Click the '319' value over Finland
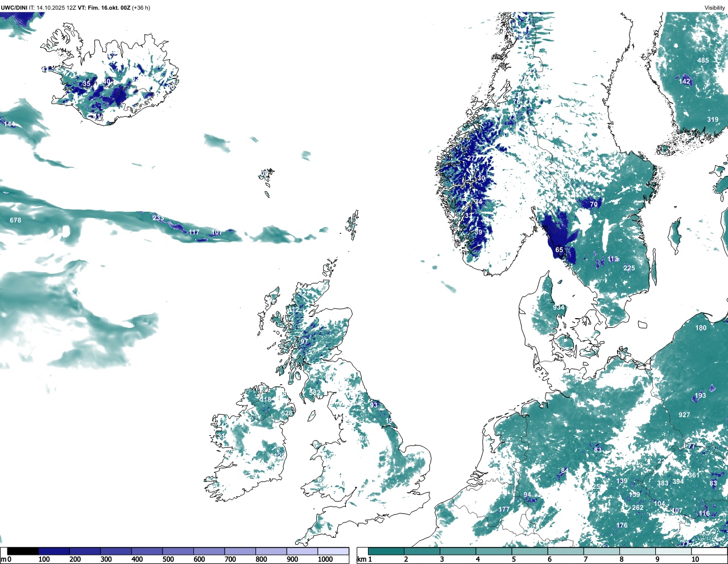The height and width of the screenshot is (564, 728). tap(713, 120)
